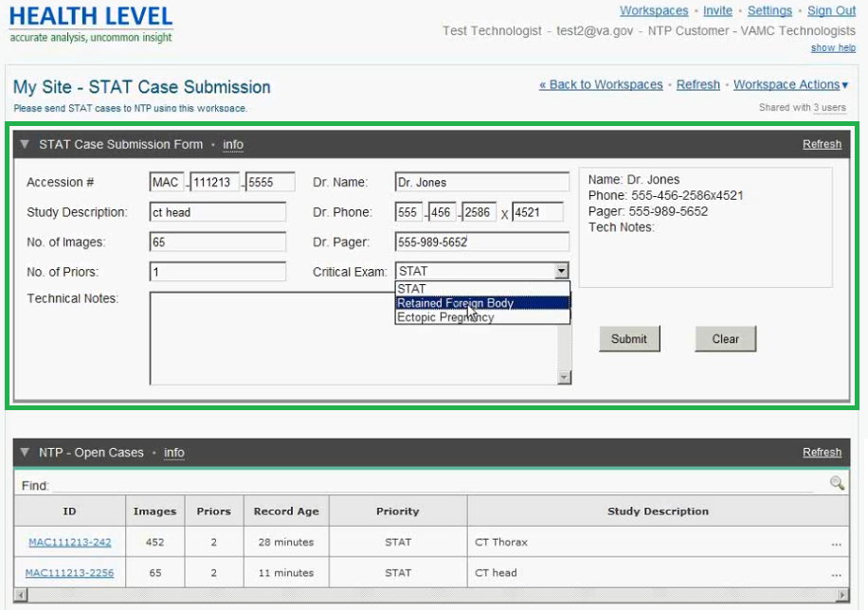Open case MAC111213-2256 link
Viewport: 868px width, 610px height.
tap(69, 573)
